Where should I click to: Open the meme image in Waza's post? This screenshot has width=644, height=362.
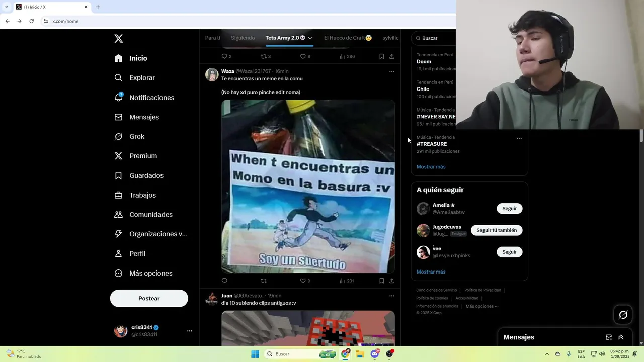click(308, 187)
